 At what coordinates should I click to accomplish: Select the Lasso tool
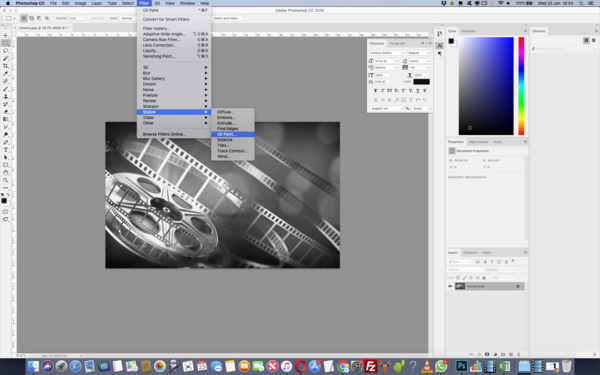pyautogui.click(x=6, y=51)
